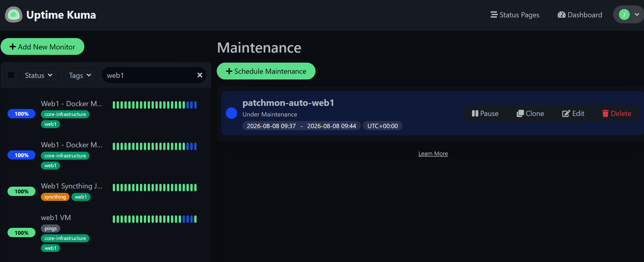Click the 2026-08-08 09:37 date range badge

(301, 126)
